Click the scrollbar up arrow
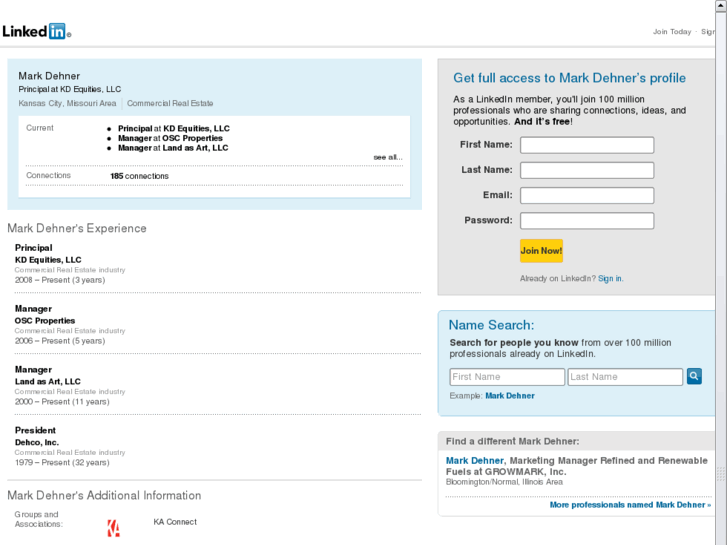Image resolution: width=727 pixels, height=545 pixels. click(721, 6)
